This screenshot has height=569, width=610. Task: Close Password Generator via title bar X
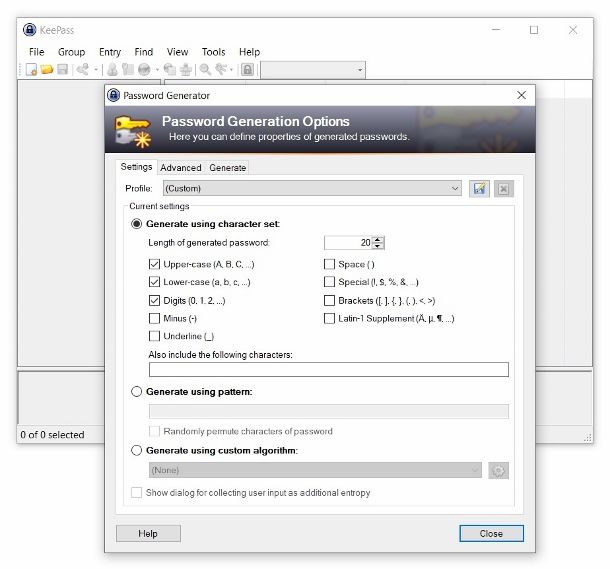click(x=521, y=95)
